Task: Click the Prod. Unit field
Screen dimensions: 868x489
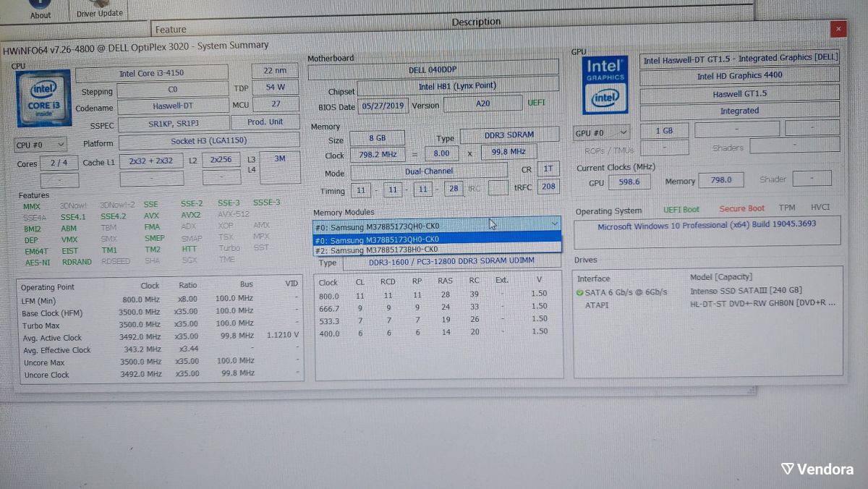Action: 265,122
